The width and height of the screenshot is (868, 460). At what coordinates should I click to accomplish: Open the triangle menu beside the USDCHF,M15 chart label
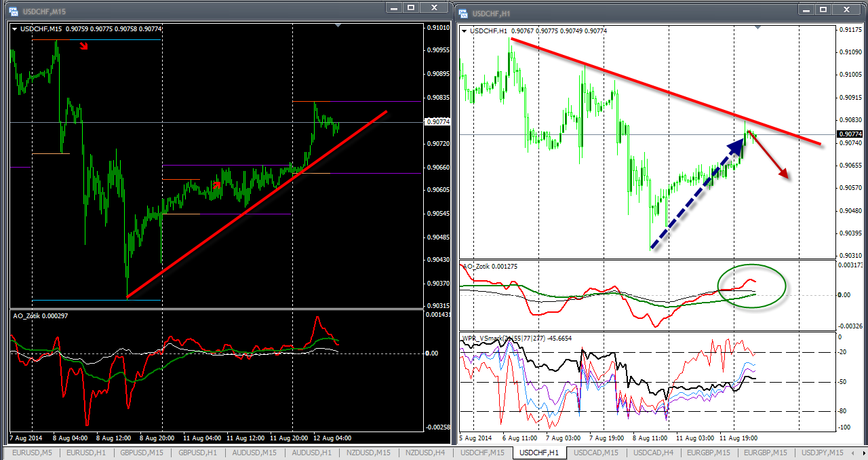[x=16, y=28]
